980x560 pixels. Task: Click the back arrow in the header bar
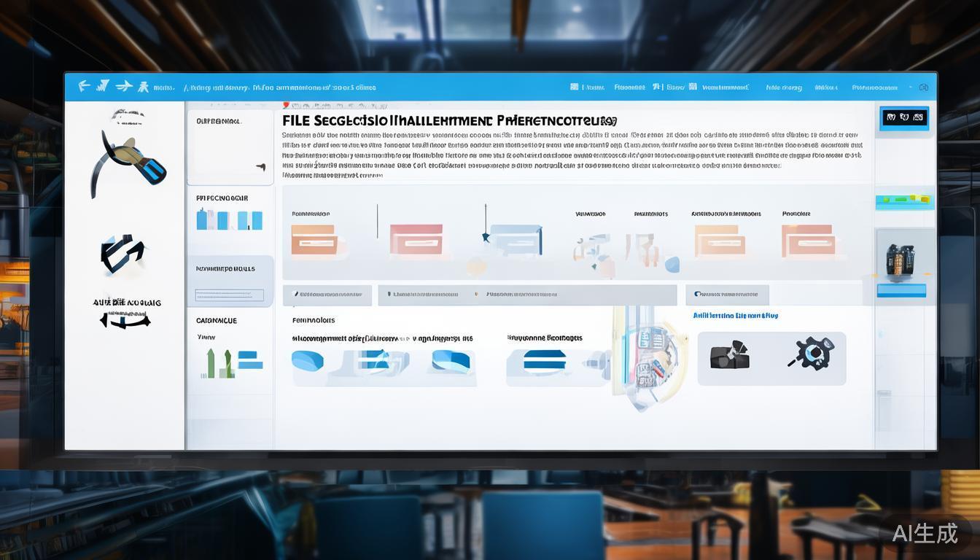click(84, 86)
